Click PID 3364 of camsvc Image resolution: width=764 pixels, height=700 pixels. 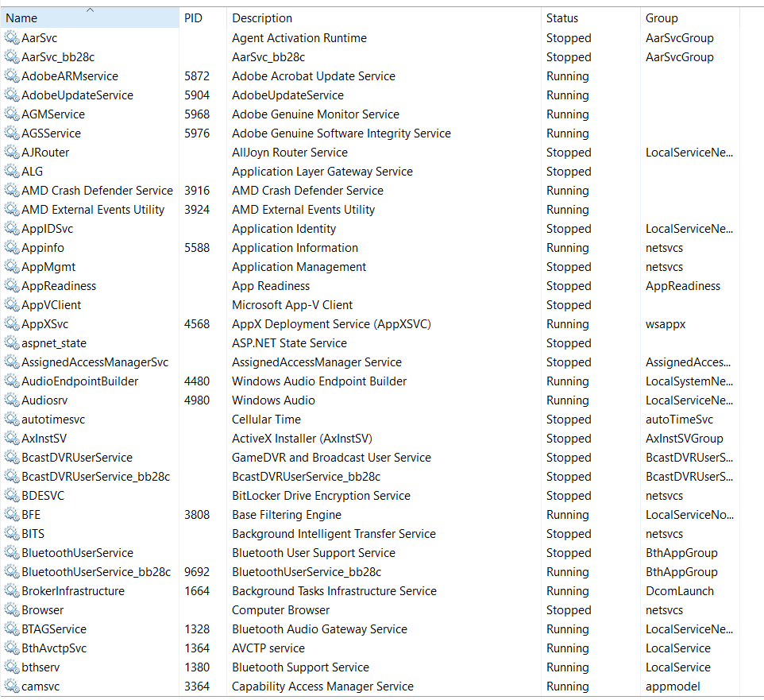click(197, 686)
